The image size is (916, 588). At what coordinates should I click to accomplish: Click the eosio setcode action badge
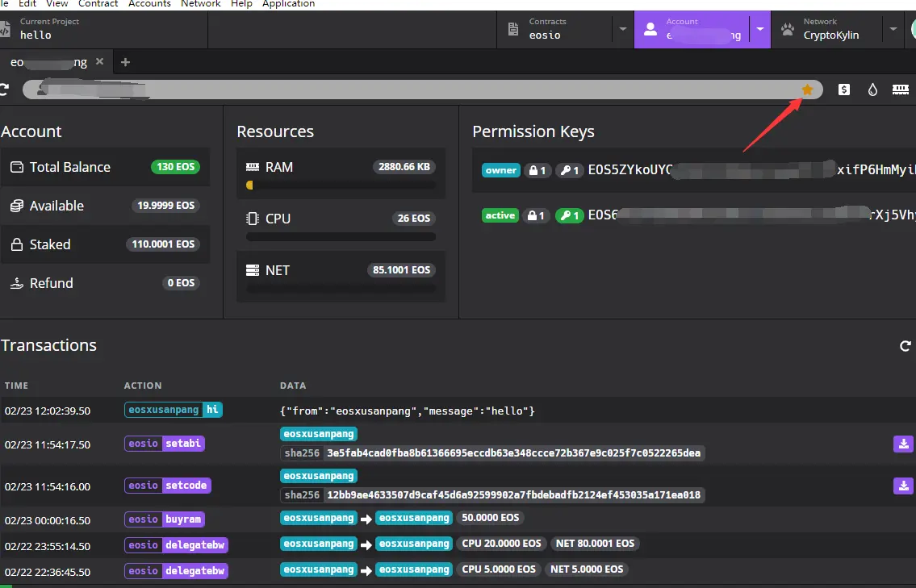click(x=168, y=486)
